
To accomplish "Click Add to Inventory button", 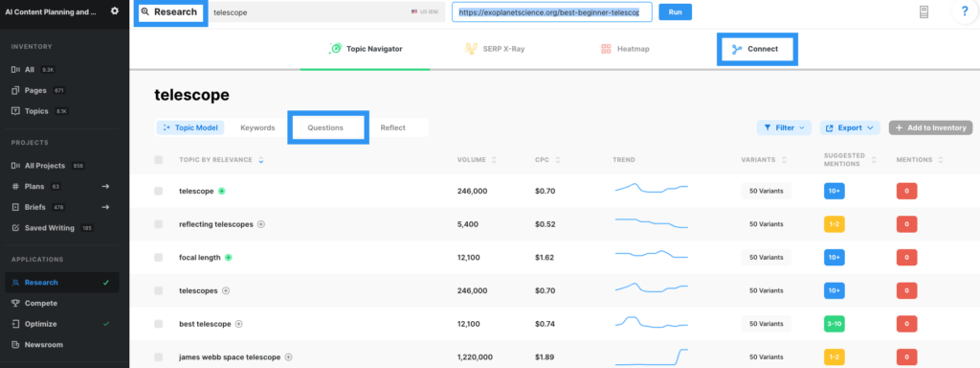I will point(930,127).
